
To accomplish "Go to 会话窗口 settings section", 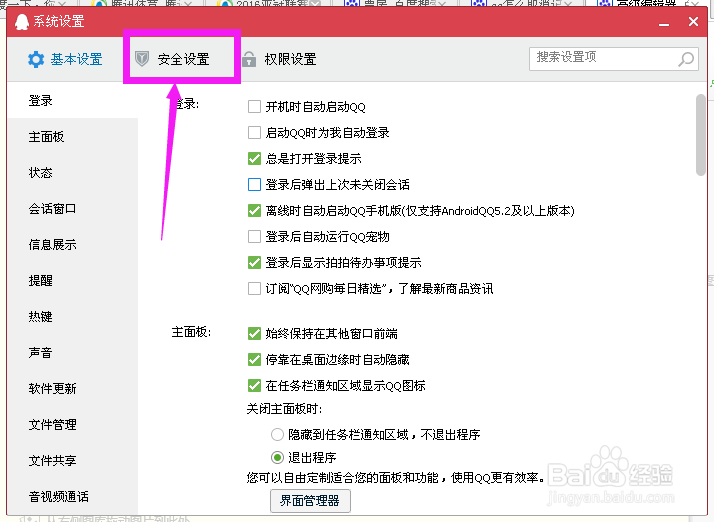I will coord(72,209).
